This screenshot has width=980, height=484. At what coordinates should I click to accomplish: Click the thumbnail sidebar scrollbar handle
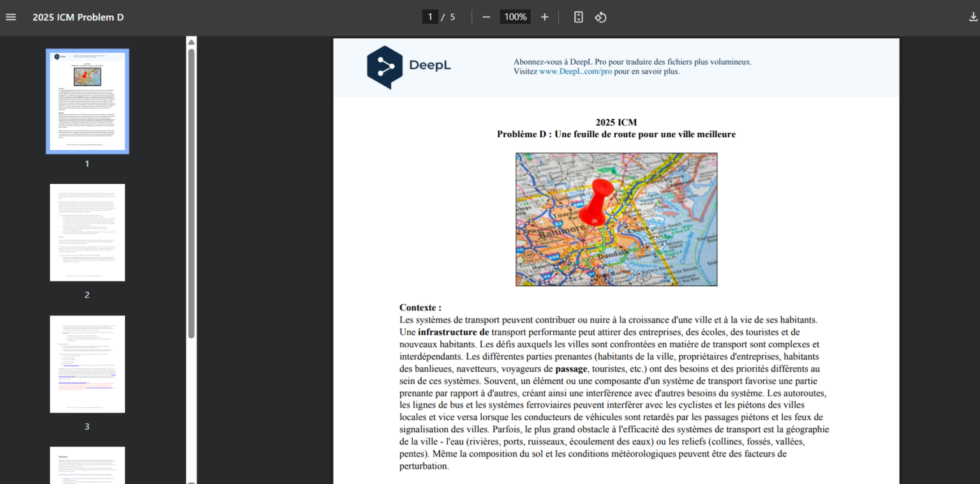point(191,192)
